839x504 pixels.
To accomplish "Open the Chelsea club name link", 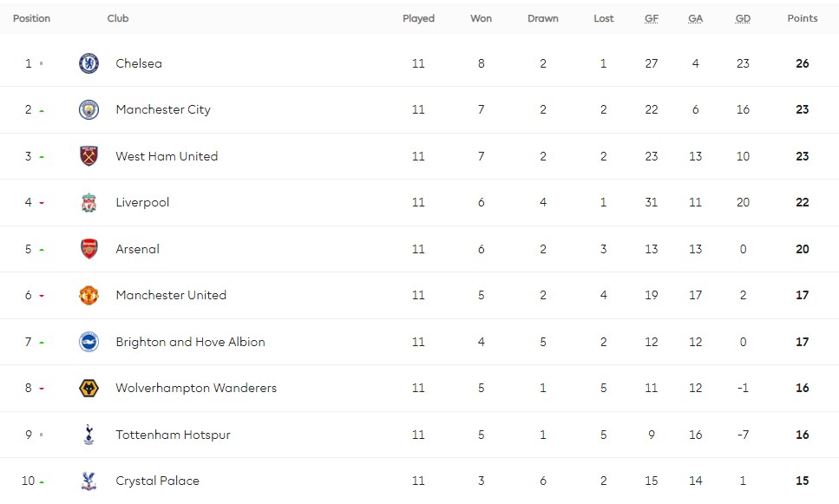I will (139, 63).
